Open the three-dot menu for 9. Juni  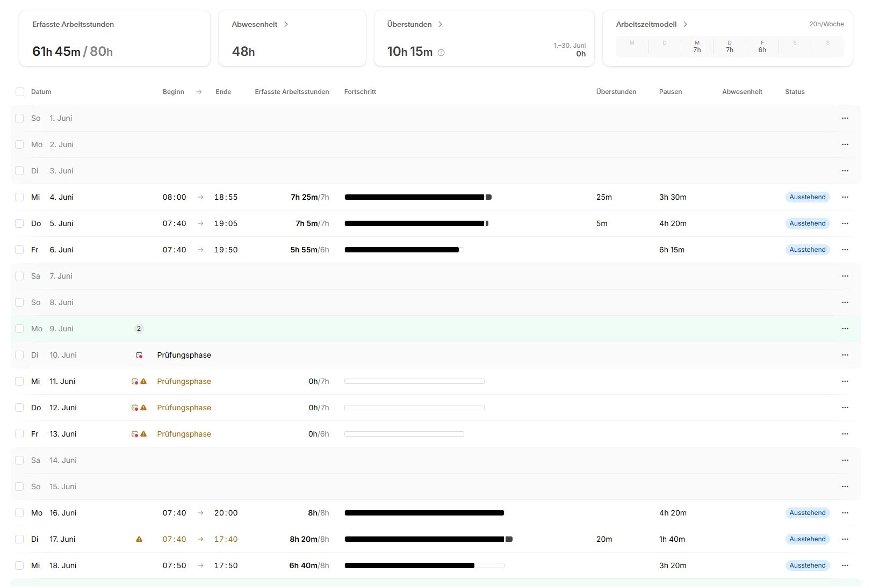[845, 329]
